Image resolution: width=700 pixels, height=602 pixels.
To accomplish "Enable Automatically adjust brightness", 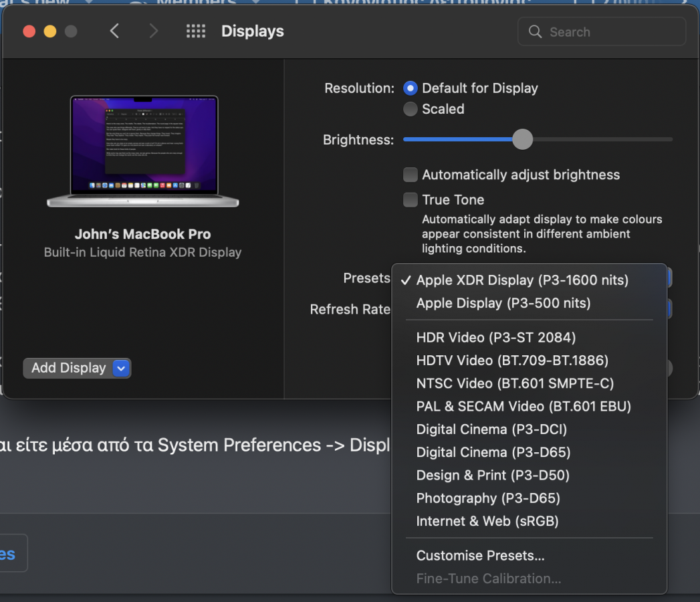I will click(411, 175).
